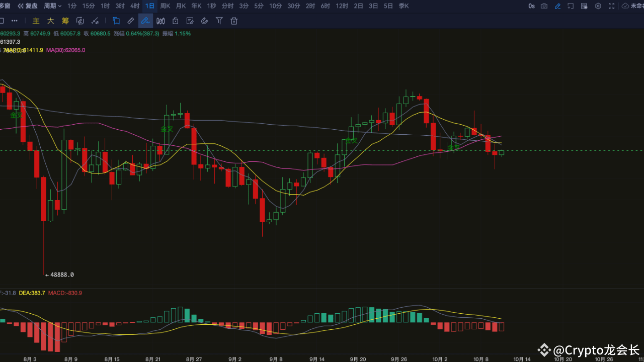Select the active 1日 timeframe tab

coord(150,6)
